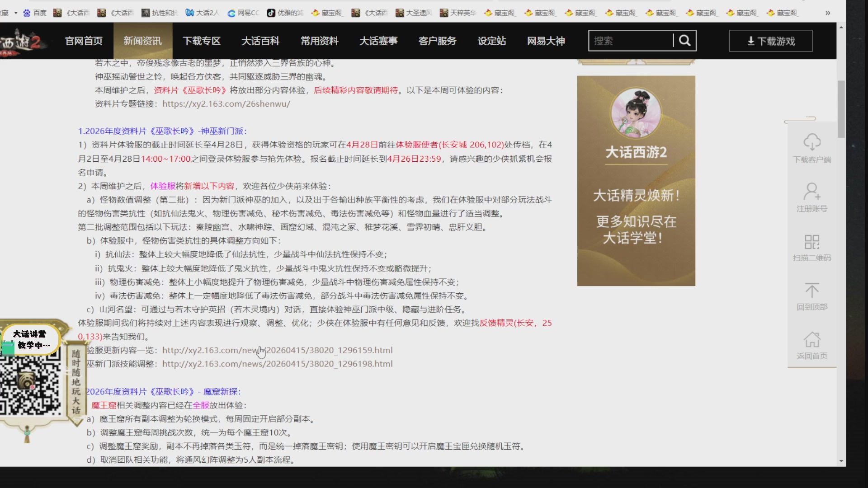This screenshot has width=868, height=488.
Task: Open the first 藏宝阁 bookmark
Action: coord(316,13)
